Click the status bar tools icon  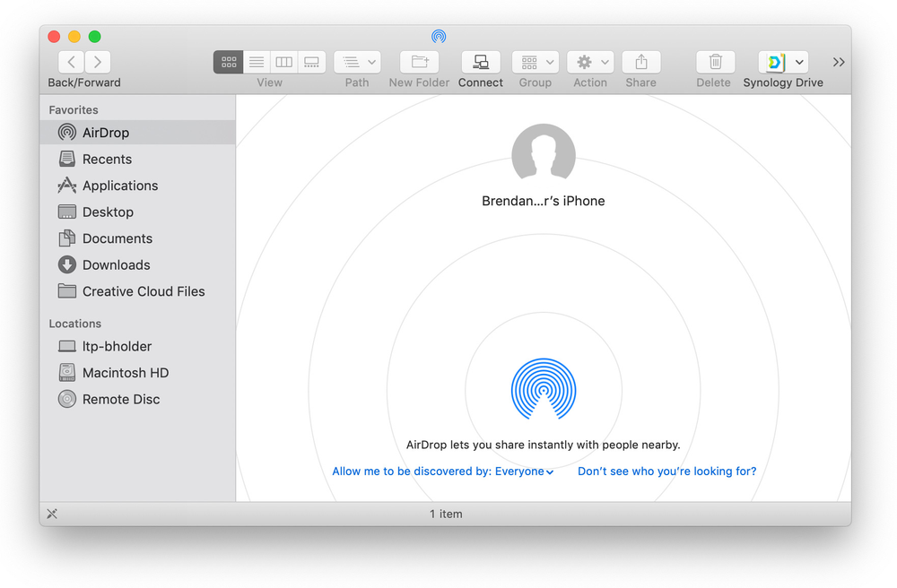tap(52, 514)
